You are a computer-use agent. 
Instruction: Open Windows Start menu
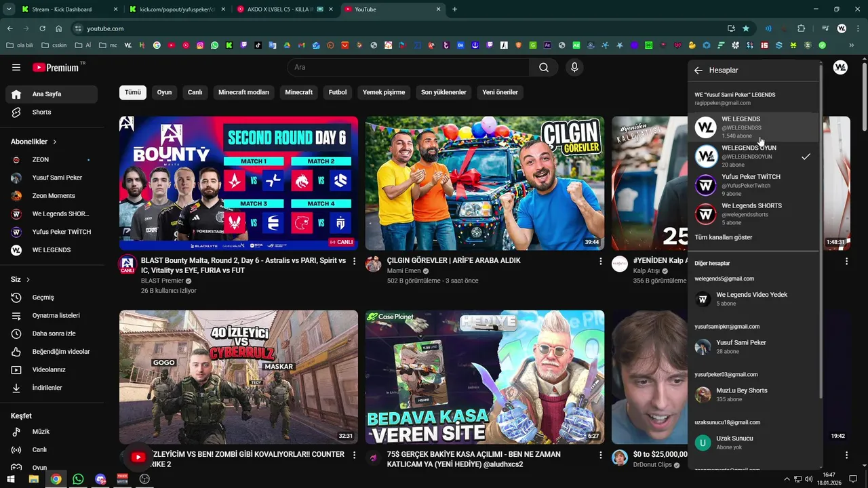coord(11,479)
